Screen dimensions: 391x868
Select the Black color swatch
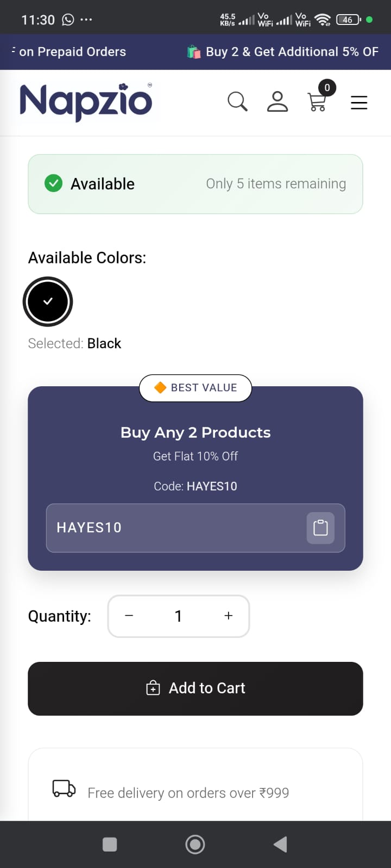48,302
